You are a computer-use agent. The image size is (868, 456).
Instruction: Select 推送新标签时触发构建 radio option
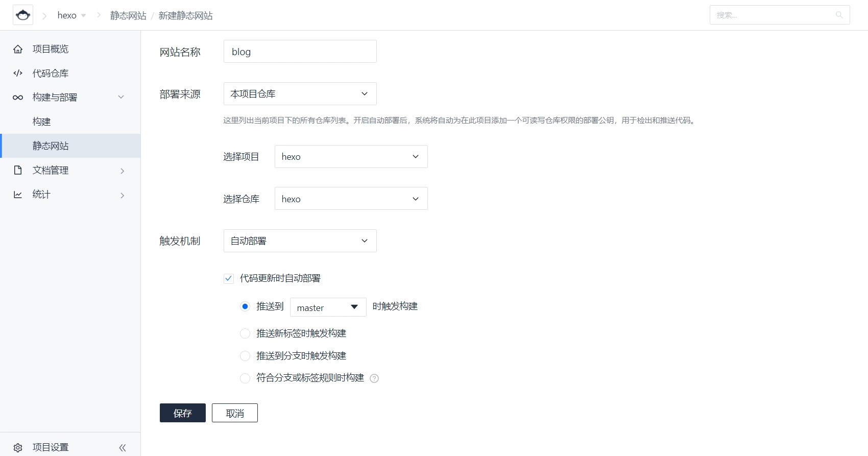pos(245,333)
